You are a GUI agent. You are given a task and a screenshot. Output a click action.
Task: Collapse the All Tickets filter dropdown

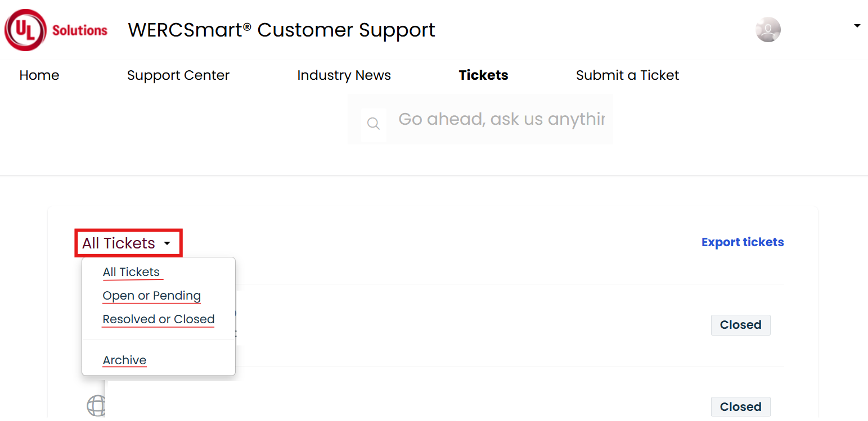128,243
